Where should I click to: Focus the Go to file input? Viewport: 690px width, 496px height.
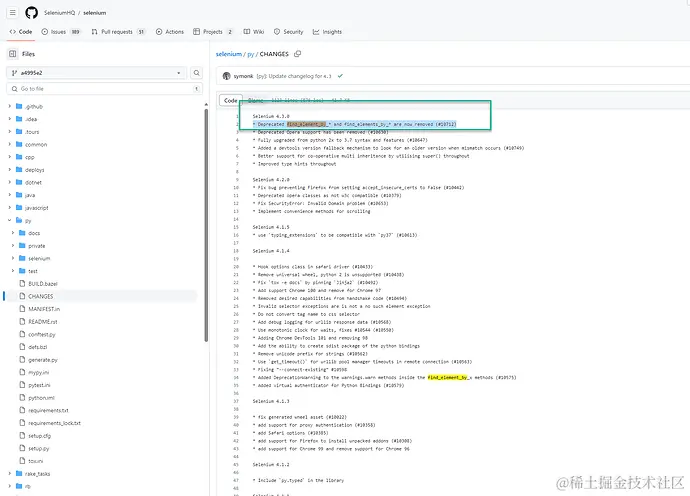[104, 89]
